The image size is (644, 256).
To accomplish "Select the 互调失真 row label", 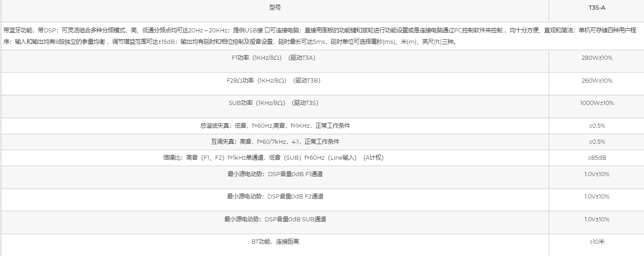I will pos(275,141).
